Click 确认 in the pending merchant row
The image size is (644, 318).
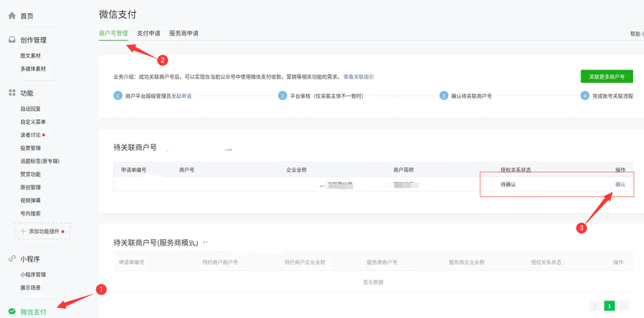pyautogui.click(x=620, y=184)
